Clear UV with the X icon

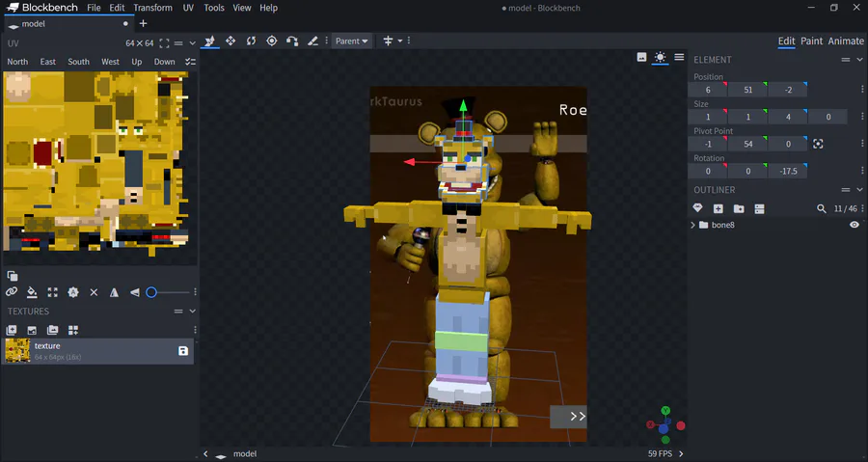[x=94, y=292]
